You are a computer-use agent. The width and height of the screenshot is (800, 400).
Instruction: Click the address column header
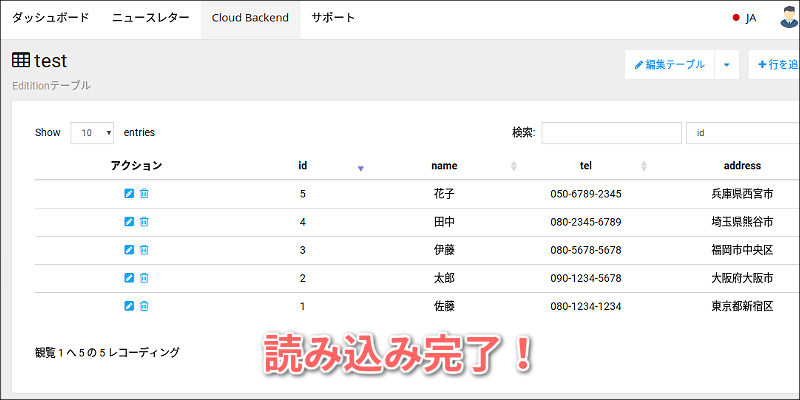(742, 166)
